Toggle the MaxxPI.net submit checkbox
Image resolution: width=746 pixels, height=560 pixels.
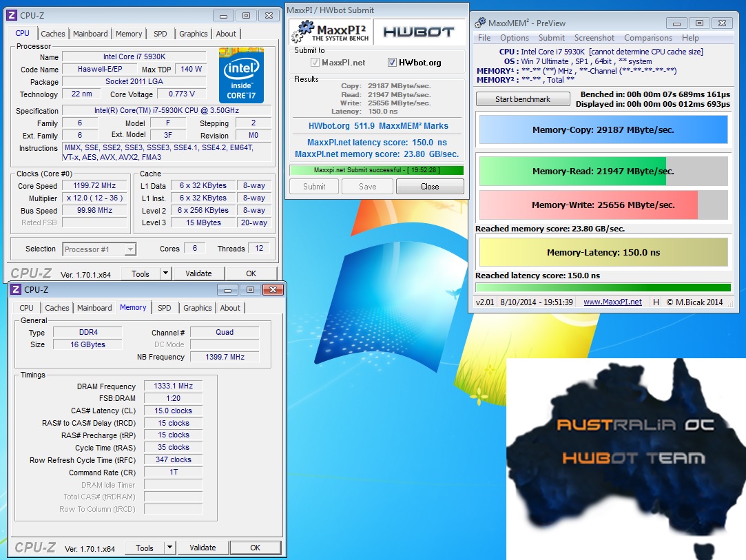click(x=315, y=62)
